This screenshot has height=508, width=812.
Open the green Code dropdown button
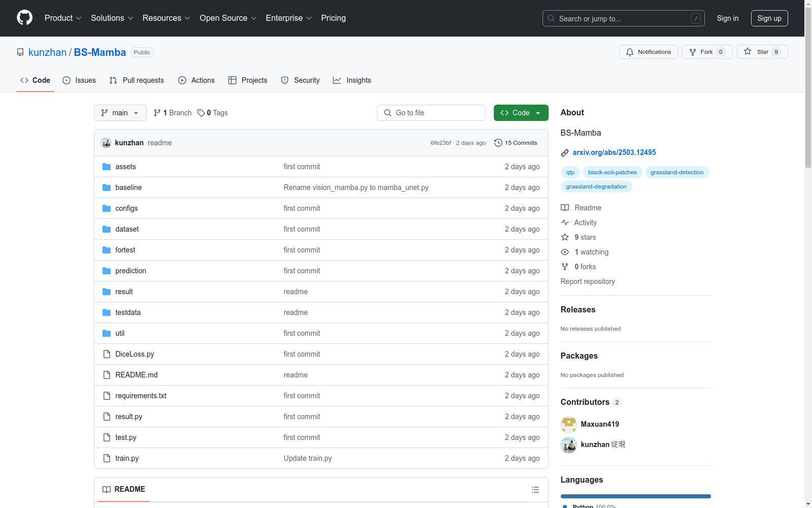pyautogui.click(x=521, y=113)
